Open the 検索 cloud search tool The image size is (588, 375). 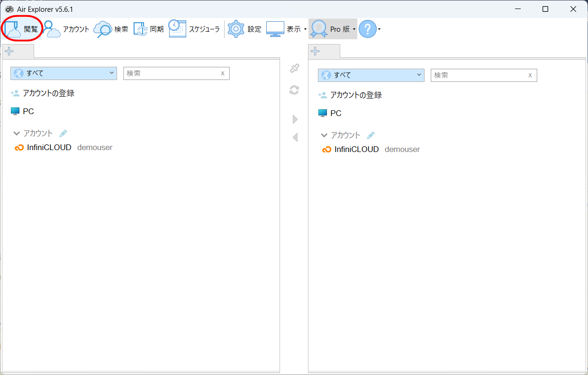[x=111, y=29]
